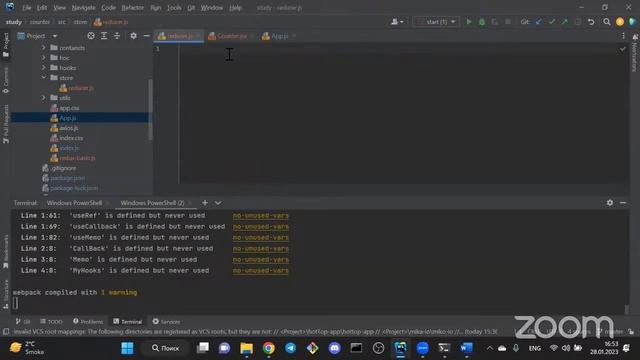
Task: Select App.js in the project tree
Action: point(68,118)
